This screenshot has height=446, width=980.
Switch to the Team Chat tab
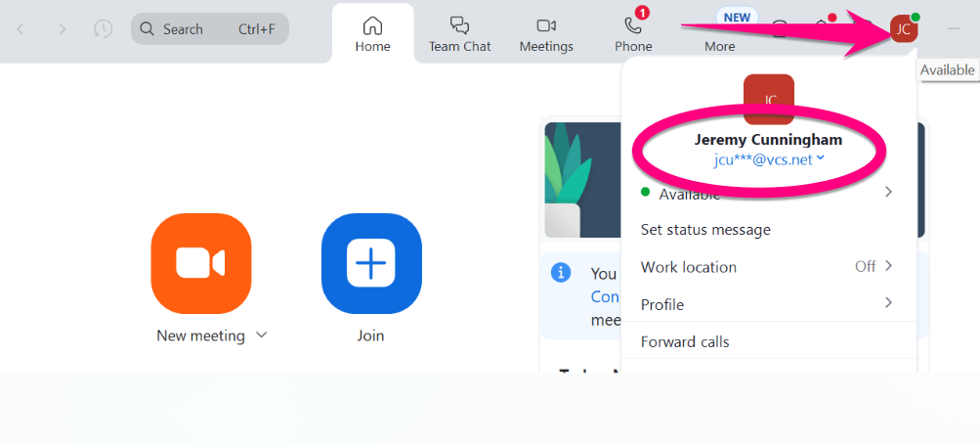pyautogui.click(x=459, y=33)
